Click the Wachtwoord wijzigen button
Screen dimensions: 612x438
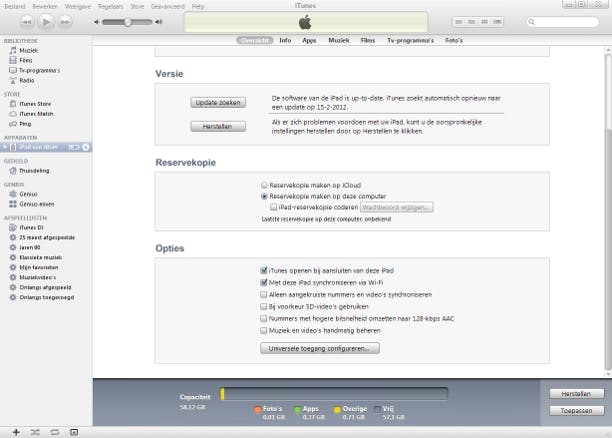point(397,207)
